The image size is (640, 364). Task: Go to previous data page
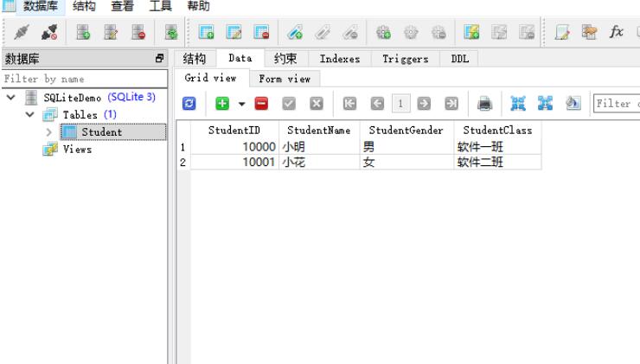click(378, 104)
